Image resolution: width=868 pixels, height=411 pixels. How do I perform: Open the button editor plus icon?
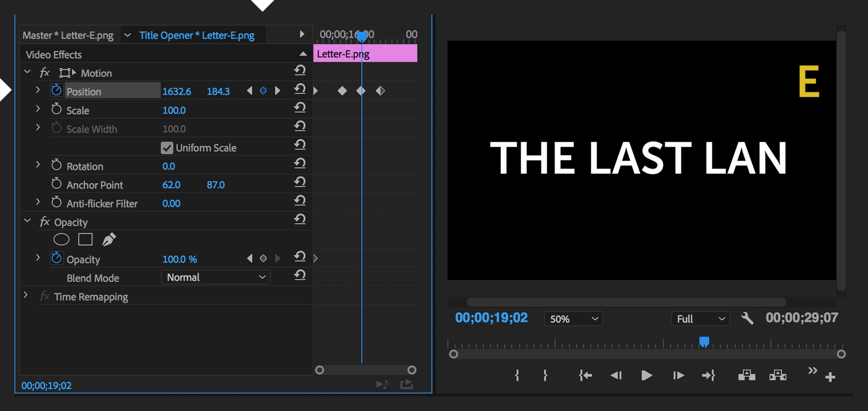(x=830, y=377)
